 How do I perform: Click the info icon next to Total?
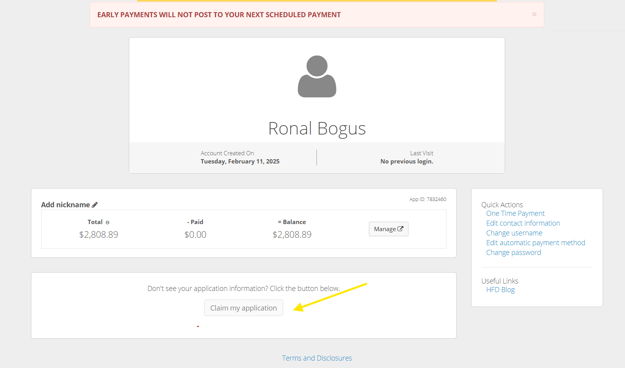click(107, 222)
